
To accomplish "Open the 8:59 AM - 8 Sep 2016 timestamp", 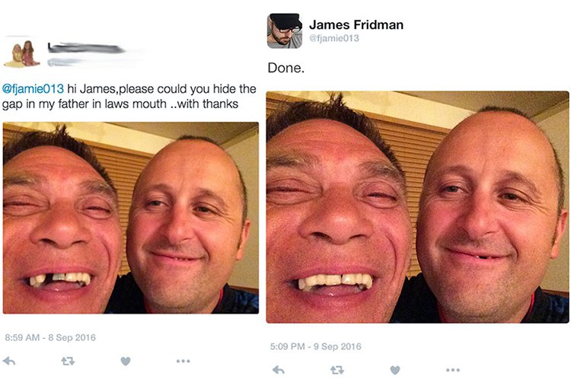I will pyautogui.click(x=50, y=337).
